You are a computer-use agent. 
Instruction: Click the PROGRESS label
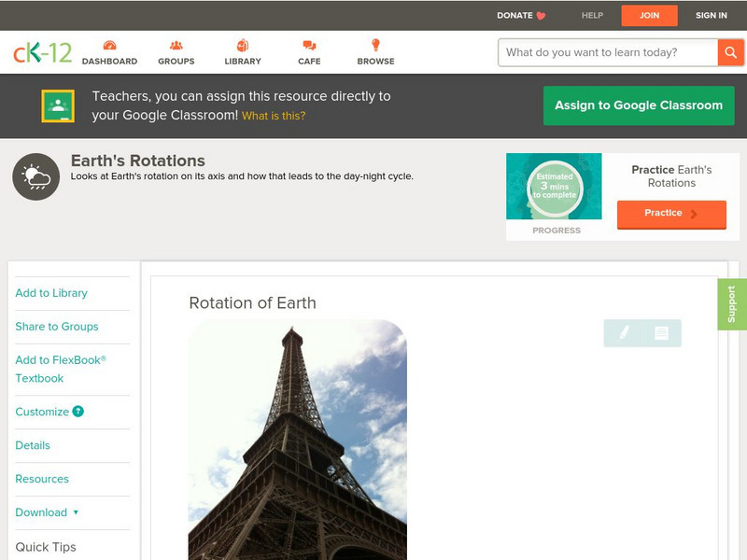(x=557, y=231)
